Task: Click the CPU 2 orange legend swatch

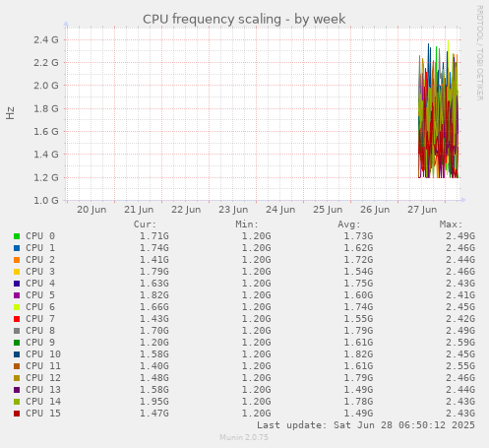Action: (x=17, y=260)
